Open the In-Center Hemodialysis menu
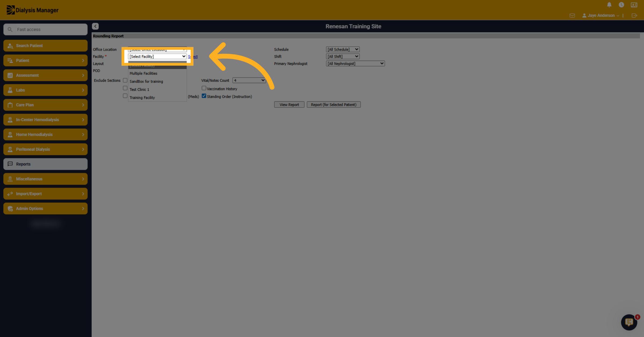 pyautogui.click(x=45, y=120)
